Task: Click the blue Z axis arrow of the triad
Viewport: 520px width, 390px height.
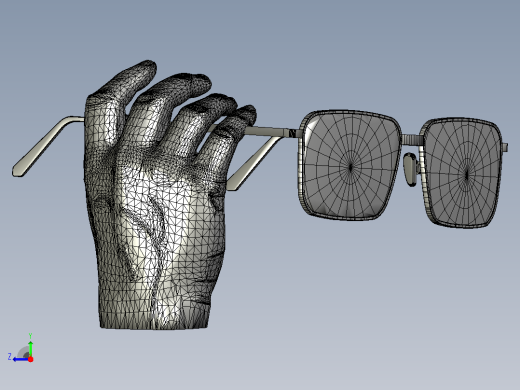Action: (21, 359)
